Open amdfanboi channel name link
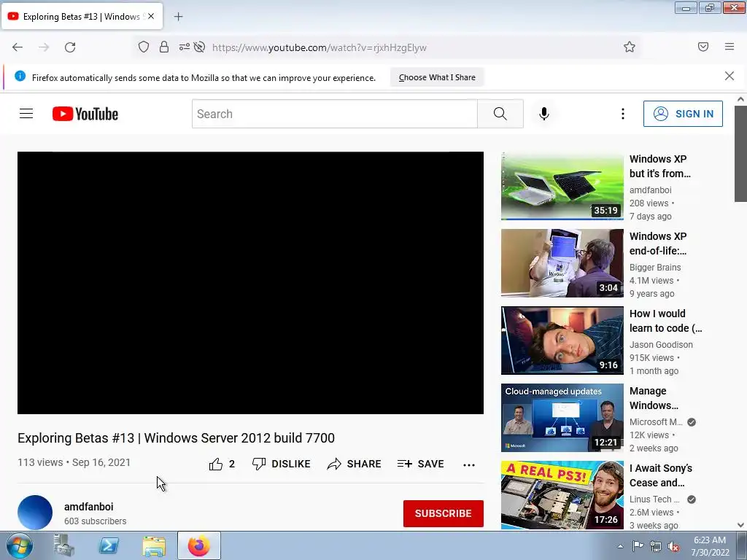Viewport: 747px width, 560px height. [x=88, y=507]
